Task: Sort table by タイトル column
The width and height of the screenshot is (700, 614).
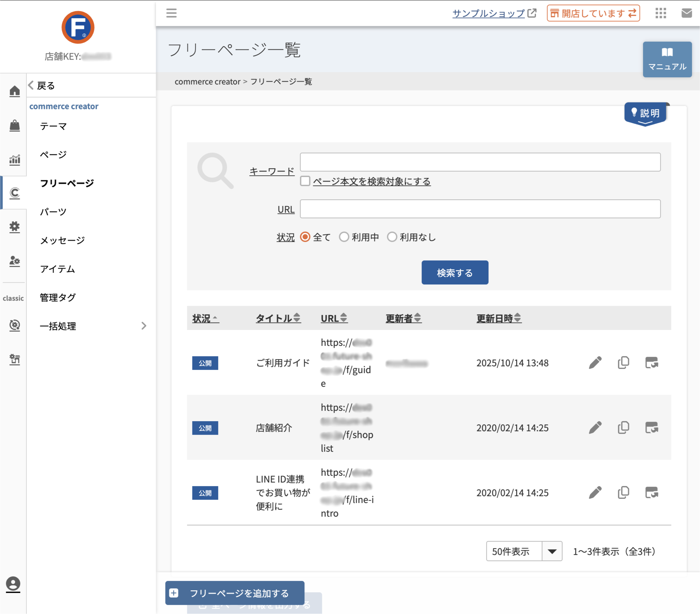Action: [278, 318]
